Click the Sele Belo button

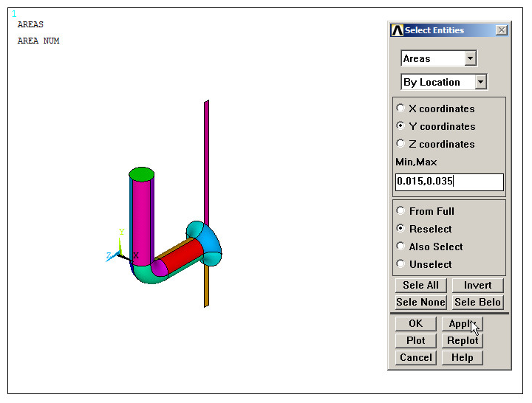(477, 302)
